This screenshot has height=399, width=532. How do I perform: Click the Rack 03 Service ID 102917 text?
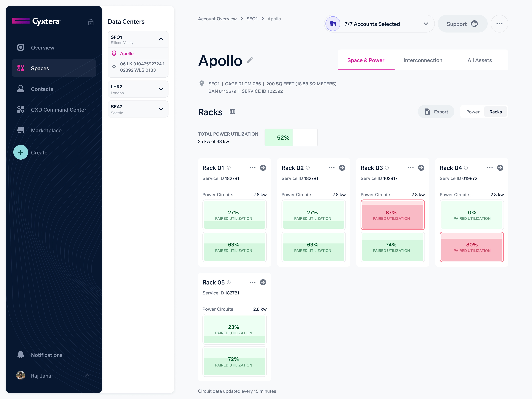(x=379, y=178)
